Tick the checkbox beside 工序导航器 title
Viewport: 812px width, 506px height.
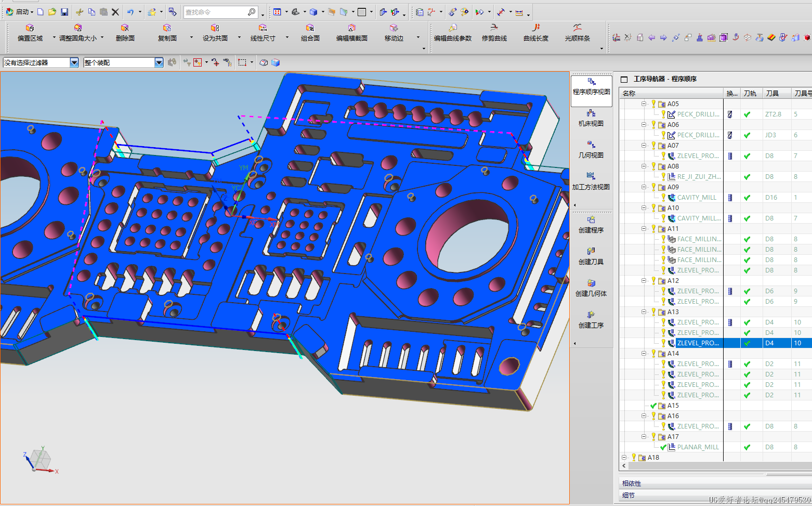click(x=624, y=79)
